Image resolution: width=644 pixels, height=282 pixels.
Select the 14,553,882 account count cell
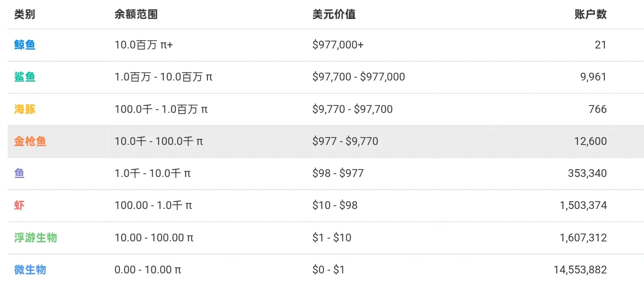(x=580, y=270)
